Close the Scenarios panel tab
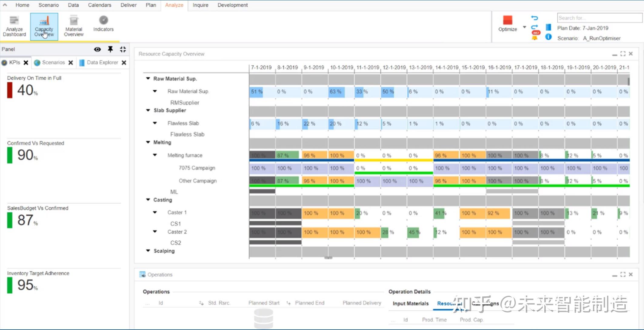 point(71,62)
